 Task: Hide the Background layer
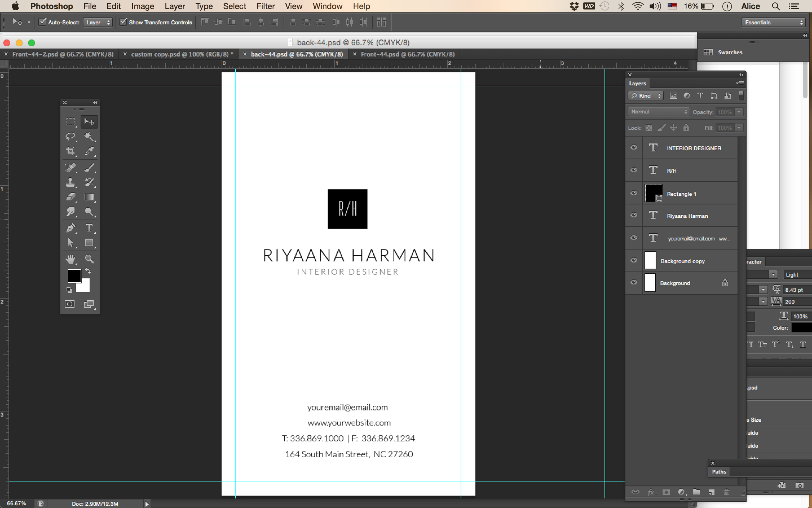(633, 283)
